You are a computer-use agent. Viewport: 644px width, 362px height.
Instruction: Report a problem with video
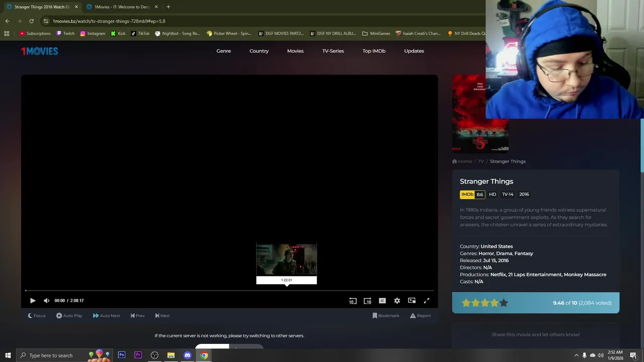(x=421, y=316)
